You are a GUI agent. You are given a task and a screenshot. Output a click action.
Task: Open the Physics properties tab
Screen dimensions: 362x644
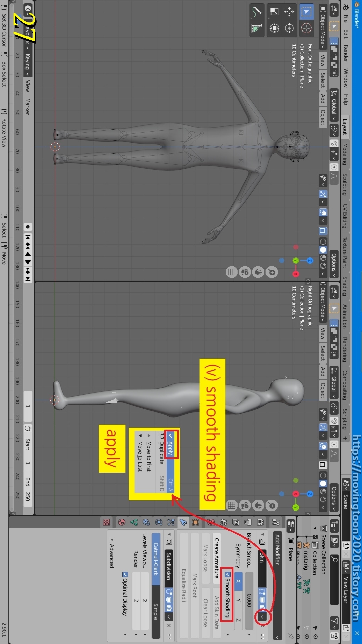159,522
